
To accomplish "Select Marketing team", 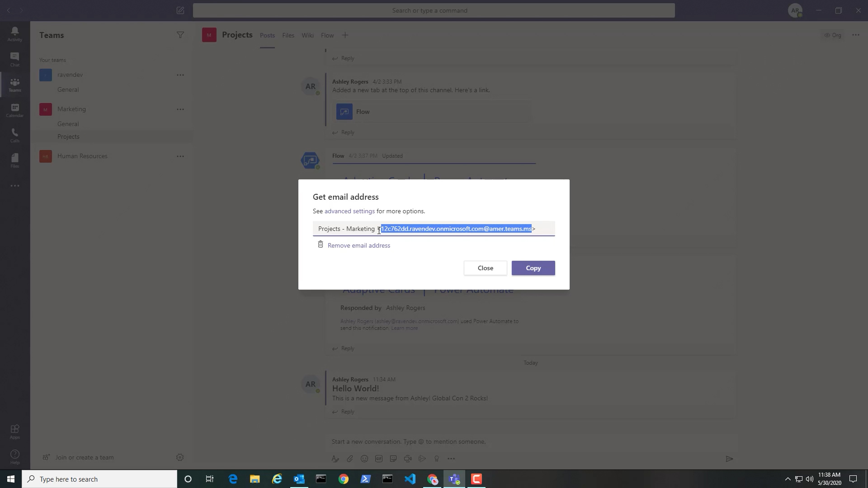I will pos(71,109).
